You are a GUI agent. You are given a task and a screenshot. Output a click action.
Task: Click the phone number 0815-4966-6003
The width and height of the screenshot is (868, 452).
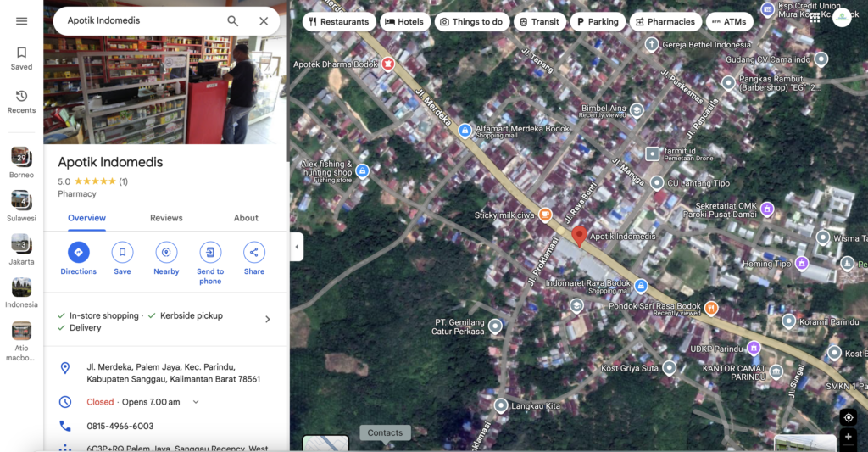coord(120,427)
